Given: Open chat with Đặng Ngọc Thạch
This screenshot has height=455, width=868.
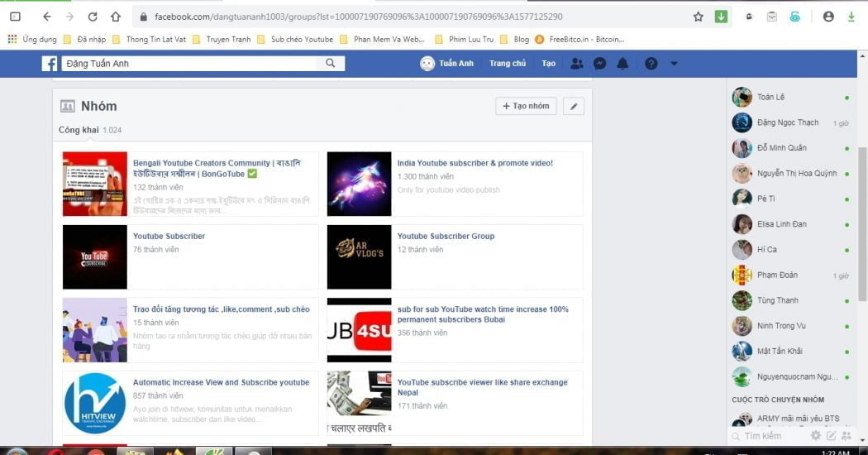Looking at the screenshot, I should (x=791, y=122).
